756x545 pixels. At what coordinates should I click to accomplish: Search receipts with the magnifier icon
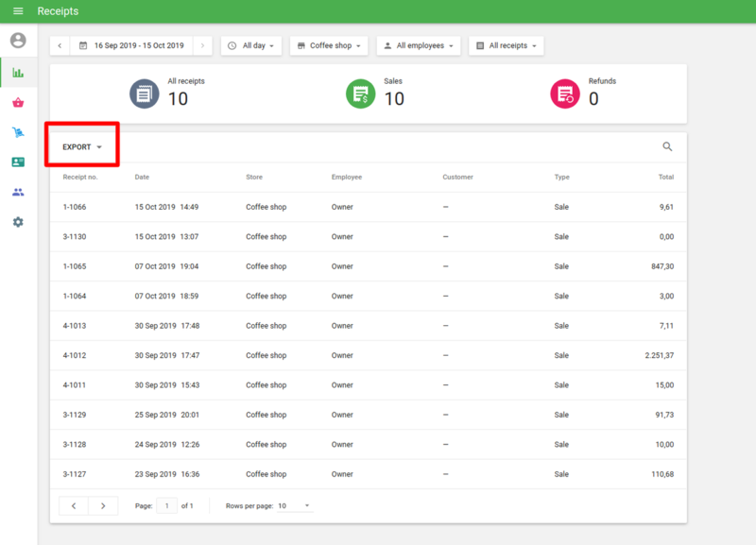667,146
